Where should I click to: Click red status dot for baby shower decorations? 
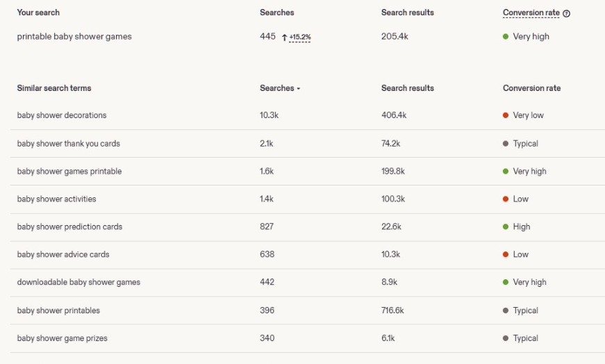pyautogui.click(x=506, y=115)
